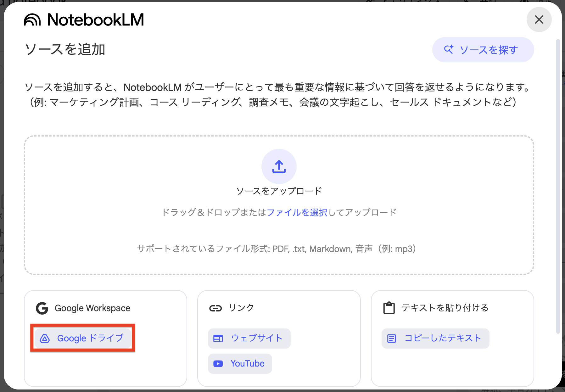Click the NotebookLM logo icon
This screenshot has width=565, height=392.
tap(32, 20)
